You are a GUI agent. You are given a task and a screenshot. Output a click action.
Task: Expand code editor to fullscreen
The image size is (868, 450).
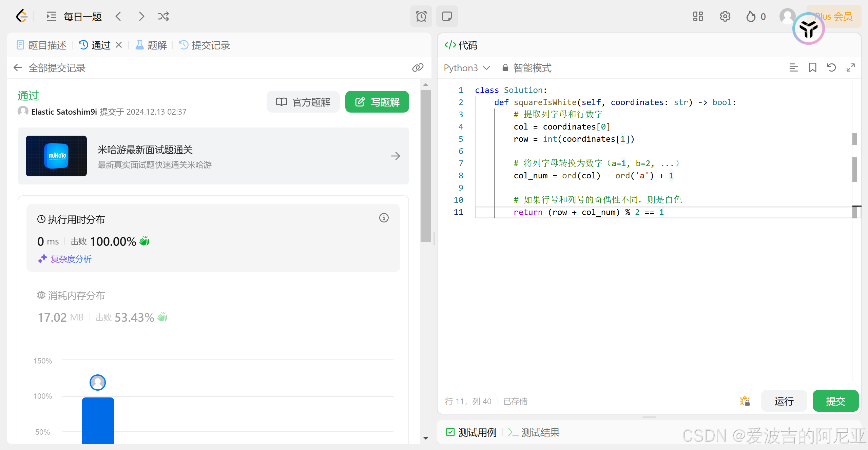click(850, 68)
